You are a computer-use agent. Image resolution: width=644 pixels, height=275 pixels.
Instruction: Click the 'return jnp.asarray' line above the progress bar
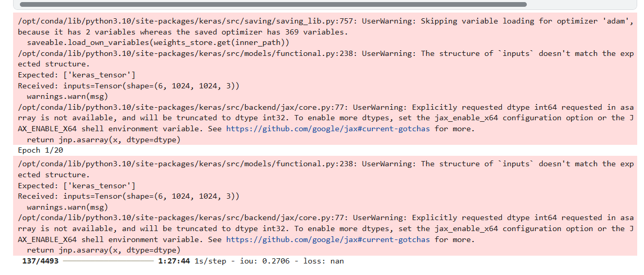(x=104, y=250)
